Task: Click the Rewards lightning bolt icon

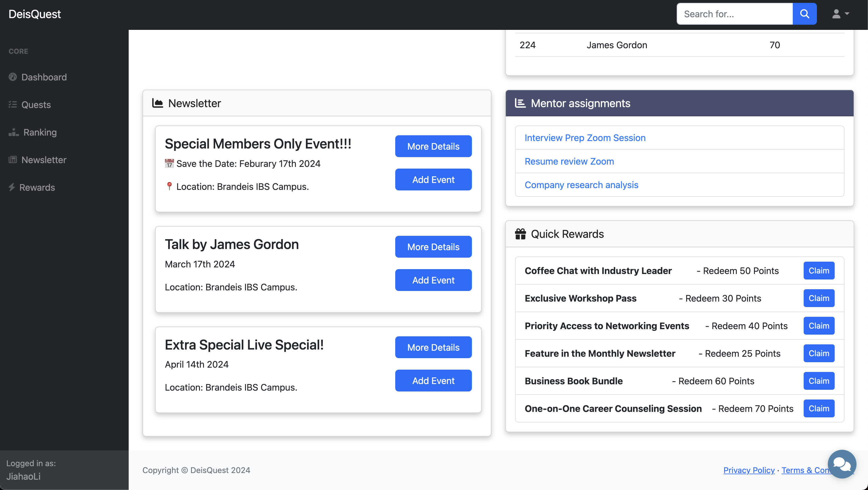Action: coord(12,187)
